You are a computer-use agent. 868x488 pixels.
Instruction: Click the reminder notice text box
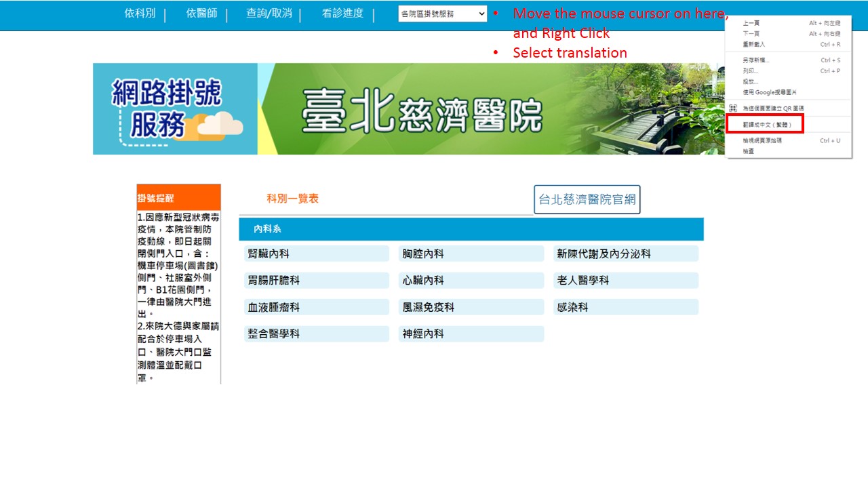(178, 297)
